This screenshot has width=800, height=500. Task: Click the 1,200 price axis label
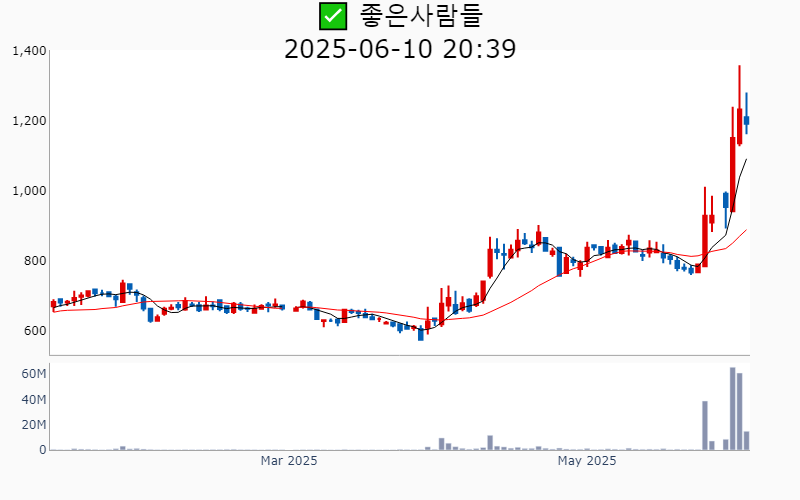(x=29, y=121)
